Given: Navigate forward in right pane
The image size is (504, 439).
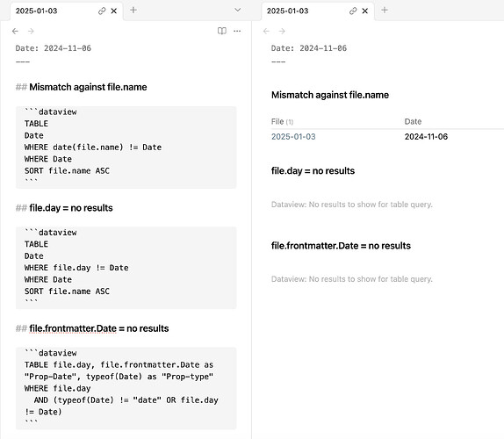Looking at the screenshot, I should tap(282, 32).
